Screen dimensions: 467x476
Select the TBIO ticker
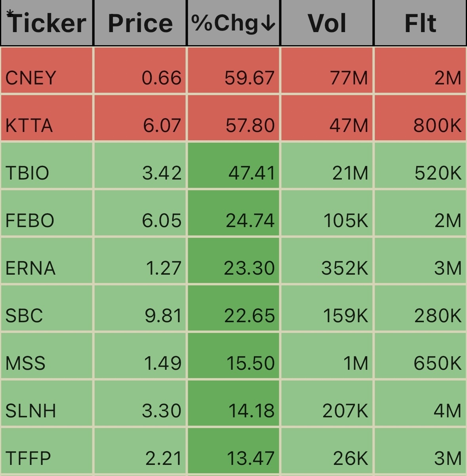pos(27,173)
